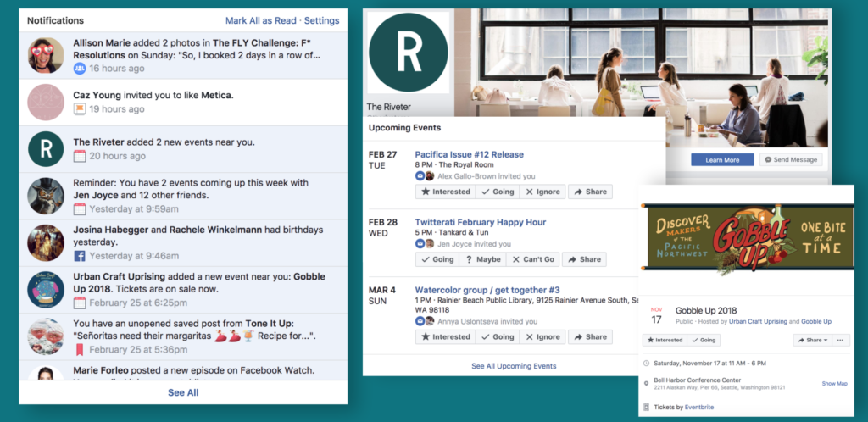Open Watercolor group / get together #3 event
Screen dimensions: 868x422
click(487, 290)
